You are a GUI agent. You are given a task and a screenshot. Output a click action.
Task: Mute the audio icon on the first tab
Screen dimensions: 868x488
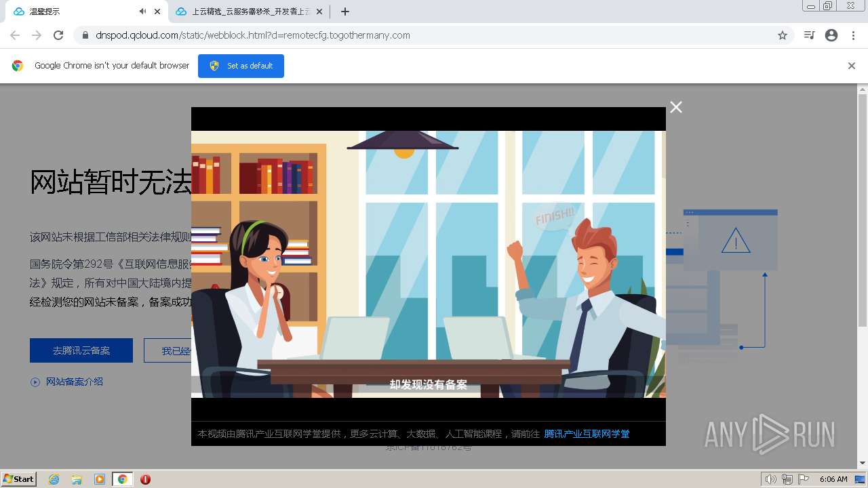click(x=142, y=12)
